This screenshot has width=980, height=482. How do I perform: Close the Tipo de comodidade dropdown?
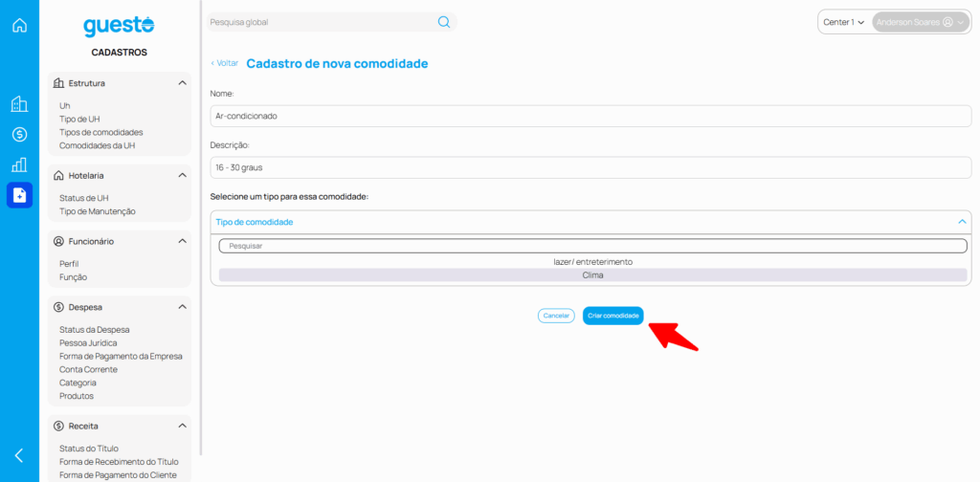pos(962,222)
